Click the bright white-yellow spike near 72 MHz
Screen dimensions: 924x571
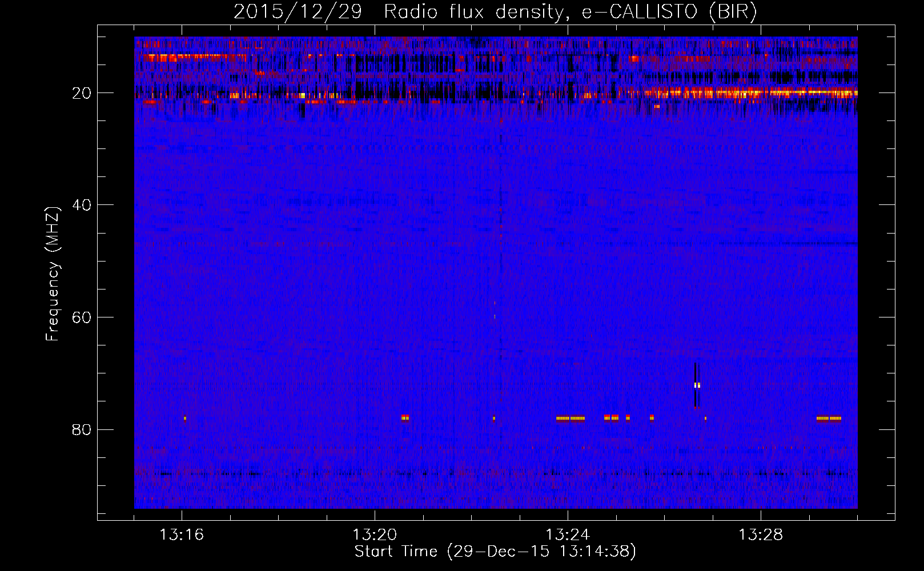697,385
